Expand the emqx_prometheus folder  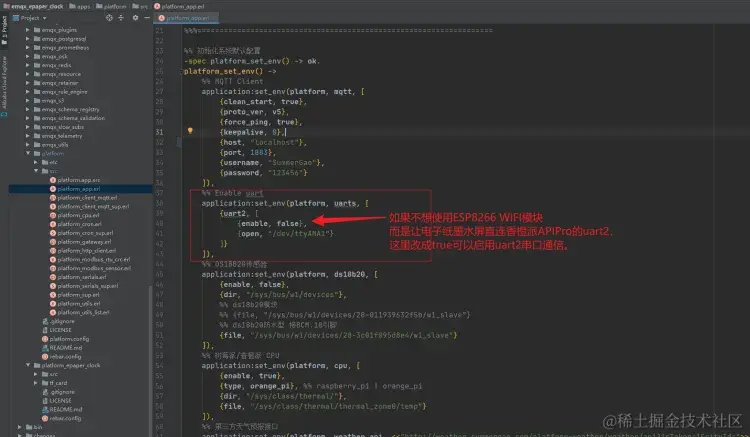coord(27,47)
